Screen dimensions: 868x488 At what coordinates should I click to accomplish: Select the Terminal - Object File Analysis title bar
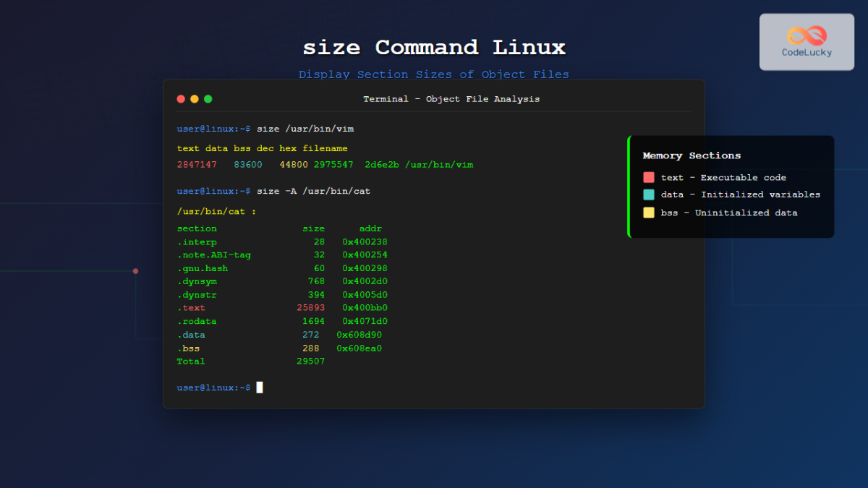click(x=451, y=99)
